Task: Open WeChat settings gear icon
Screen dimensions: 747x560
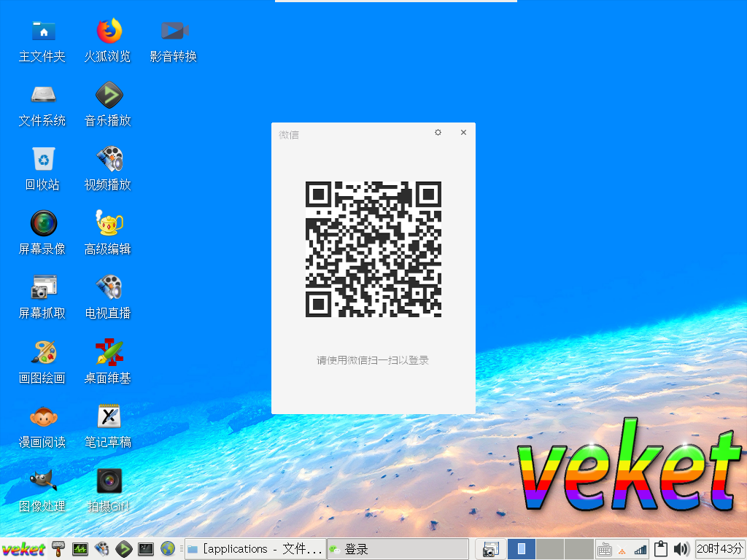Action: [438, 133]
